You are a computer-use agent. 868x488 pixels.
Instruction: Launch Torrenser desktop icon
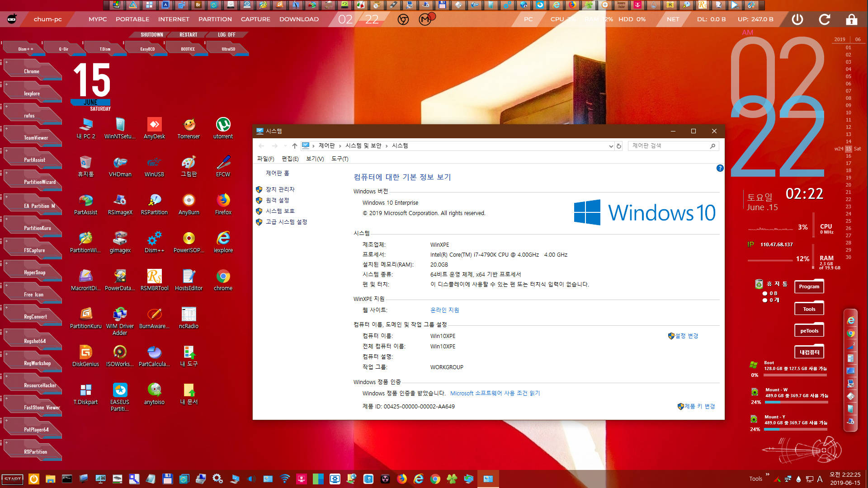click(189, 128)
